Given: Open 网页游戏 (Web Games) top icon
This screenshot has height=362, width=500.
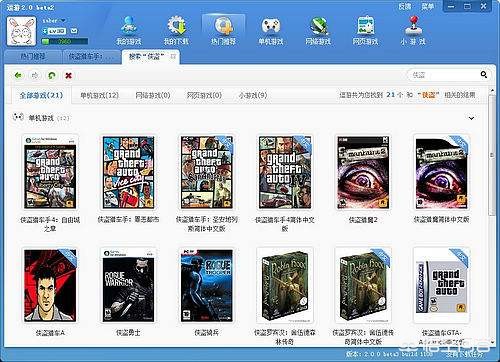Looking at the screenshot, I should click(365, 30).
